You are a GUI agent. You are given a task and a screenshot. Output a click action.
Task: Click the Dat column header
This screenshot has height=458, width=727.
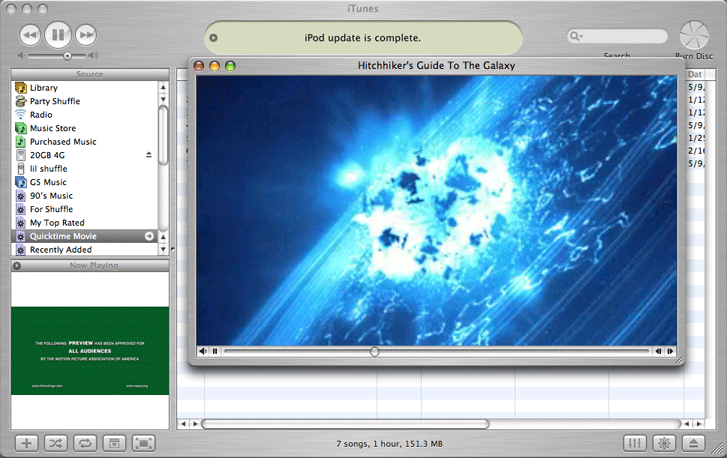coord(695,74)
